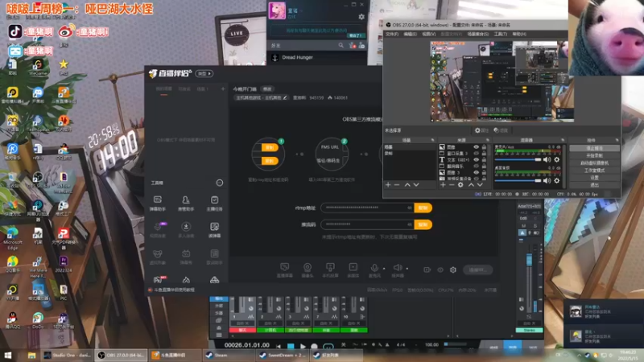Click the rtmp地址 masked field
Viewport: 644px width, 362px height.
[x=368, y=208]
